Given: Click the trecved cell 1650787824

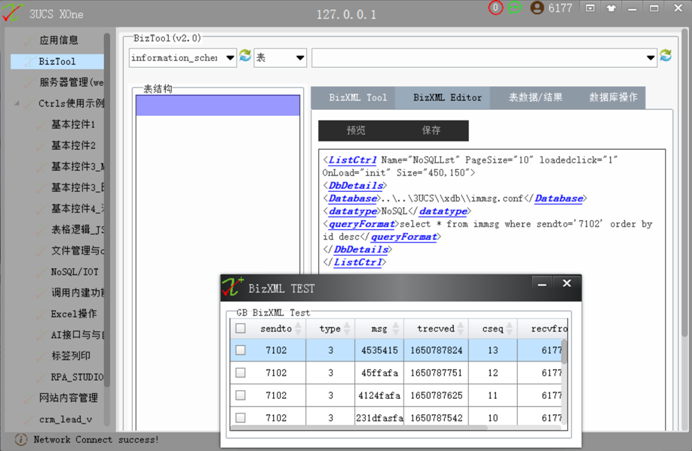Looking at the screenshot, I should point(436,350).
